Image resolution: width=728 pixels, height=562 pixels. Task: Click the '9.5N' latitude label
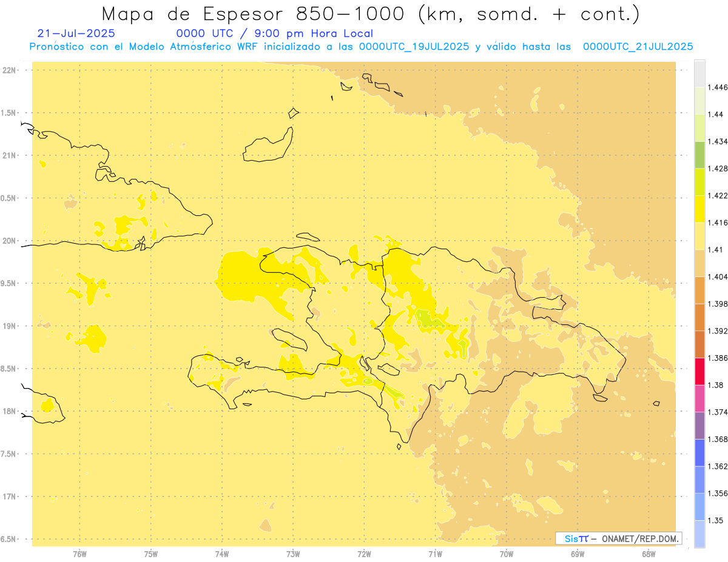tap(8, 284)
